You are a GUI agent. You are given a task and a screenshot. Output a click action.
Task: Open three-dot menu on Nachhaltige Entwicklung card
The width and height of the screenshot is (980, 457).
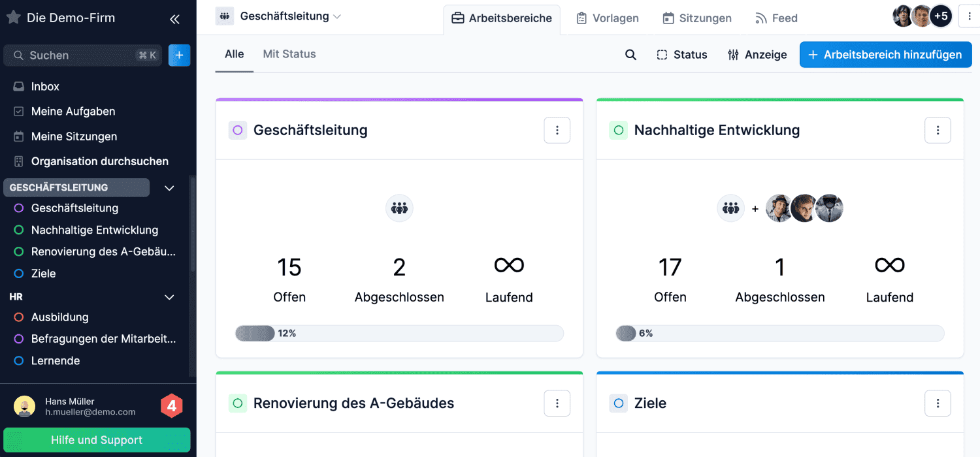938,131
